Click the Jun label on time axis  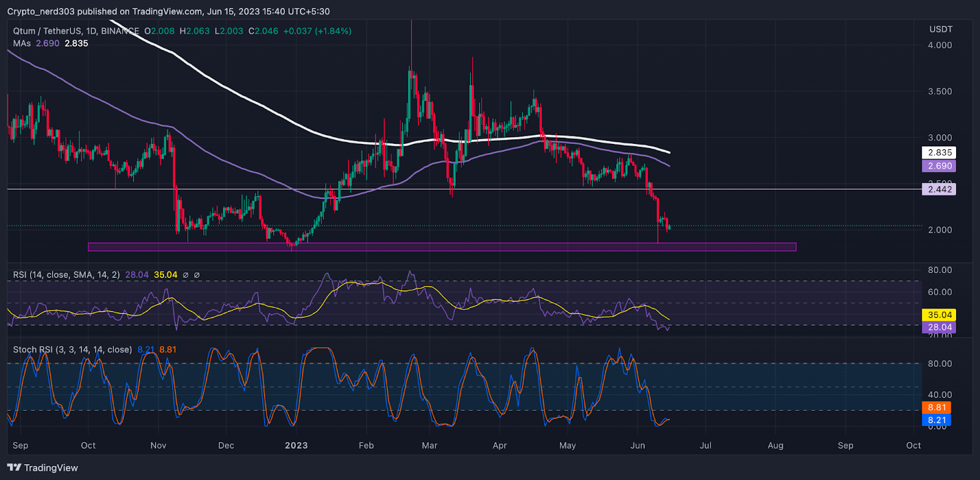[638, 446]
